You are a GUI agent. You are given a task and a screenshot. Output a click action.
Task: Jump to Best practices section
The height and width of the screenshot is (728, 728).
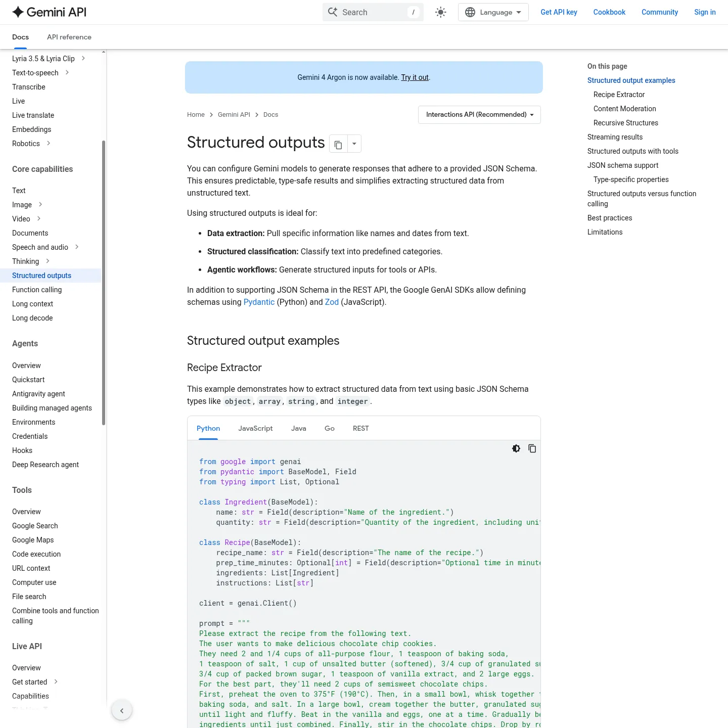click(610, 218)
